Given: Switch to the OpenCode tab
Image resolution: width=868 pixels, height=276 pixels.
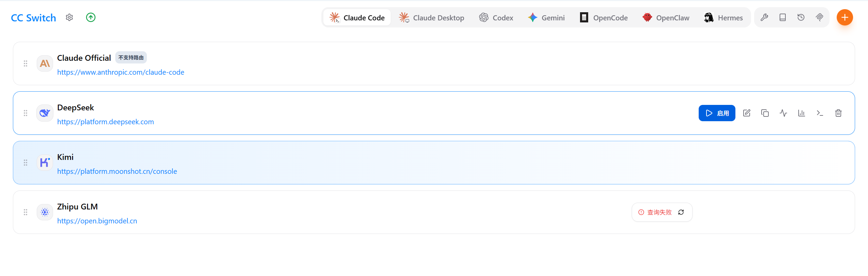Looking at the screenshot, I should click(x=604, y=17).
